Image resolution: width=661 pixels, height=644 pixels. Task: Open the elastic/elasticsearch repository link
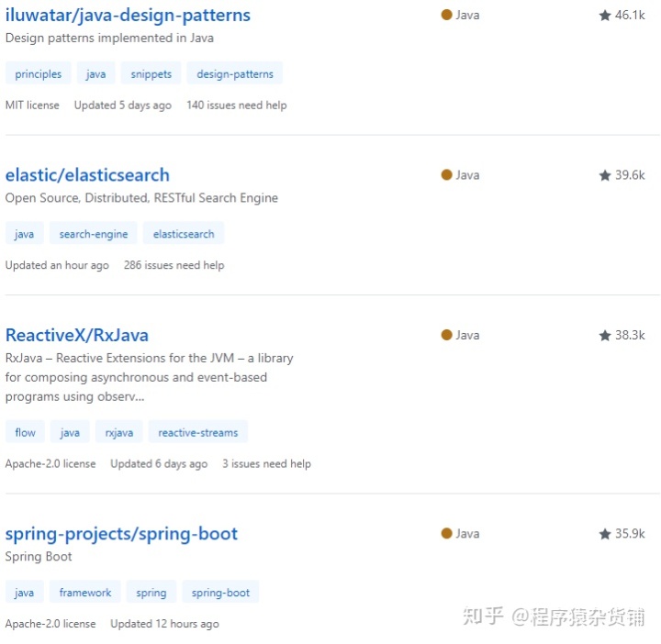[87, 175]
